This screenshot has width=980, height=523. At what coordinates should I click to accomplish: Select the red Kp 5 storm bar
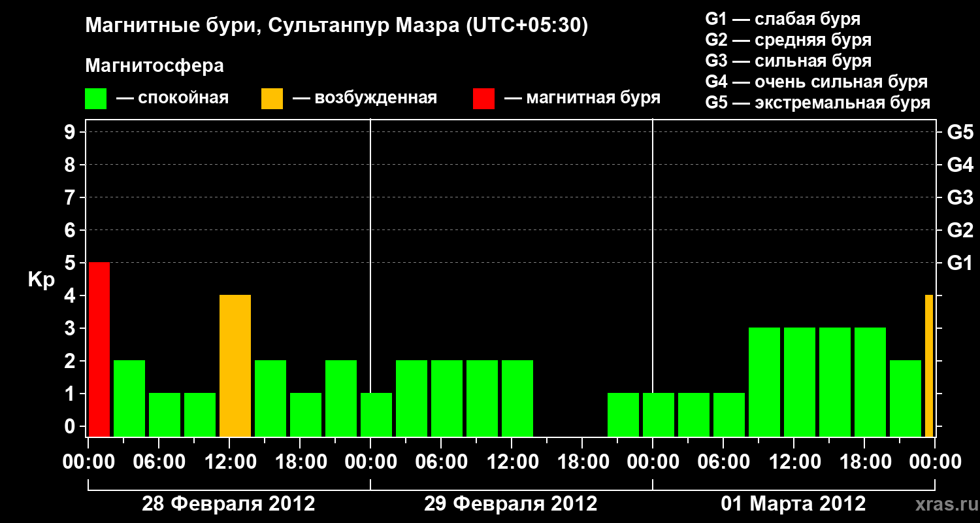point(99,350)
